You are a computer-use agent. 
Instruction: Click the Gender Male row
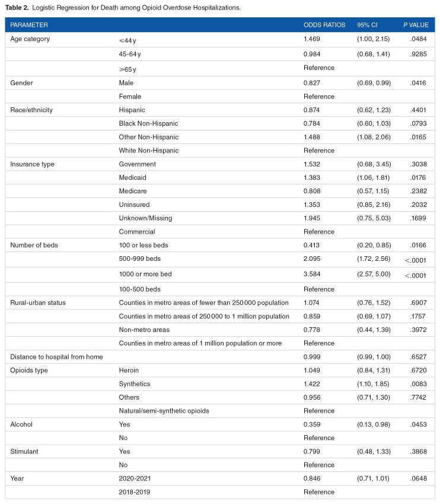(220, 83)
